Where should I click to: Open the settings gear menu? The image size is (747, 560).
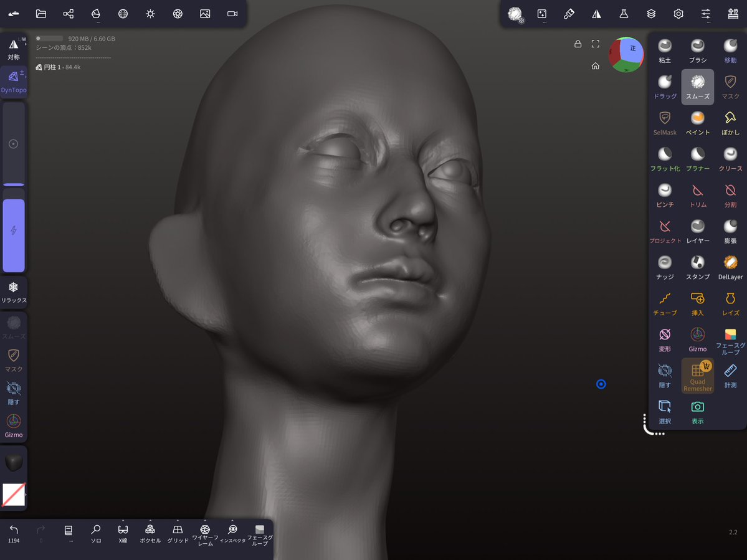(678, 14)
